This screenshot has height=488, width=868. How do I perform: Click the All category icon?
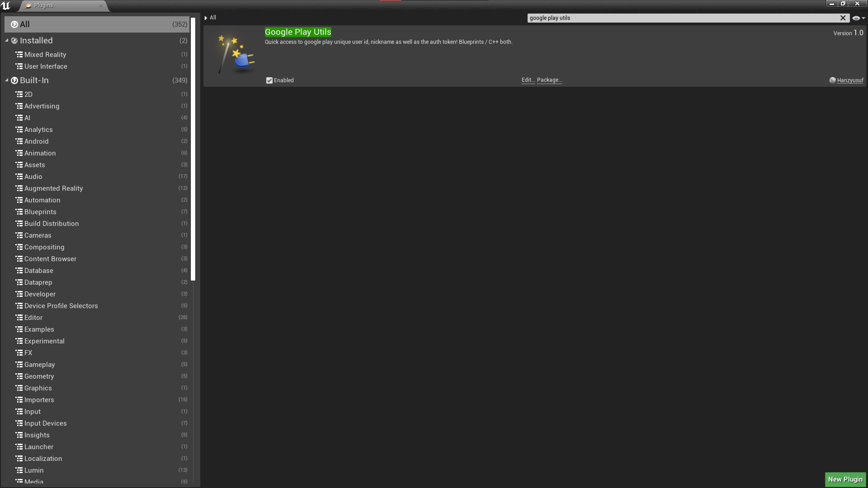pos(14,24)
